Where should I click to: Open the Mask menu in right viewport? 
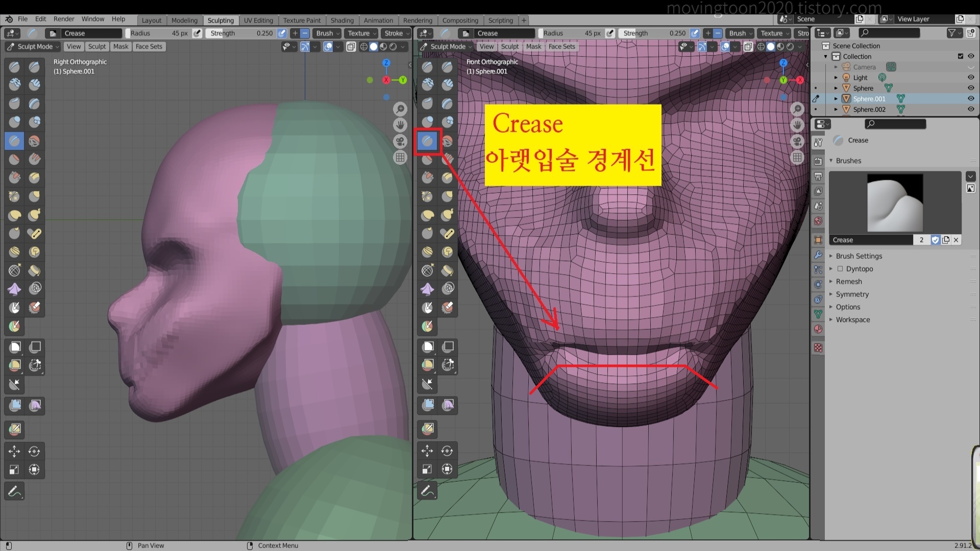point(533,46)
